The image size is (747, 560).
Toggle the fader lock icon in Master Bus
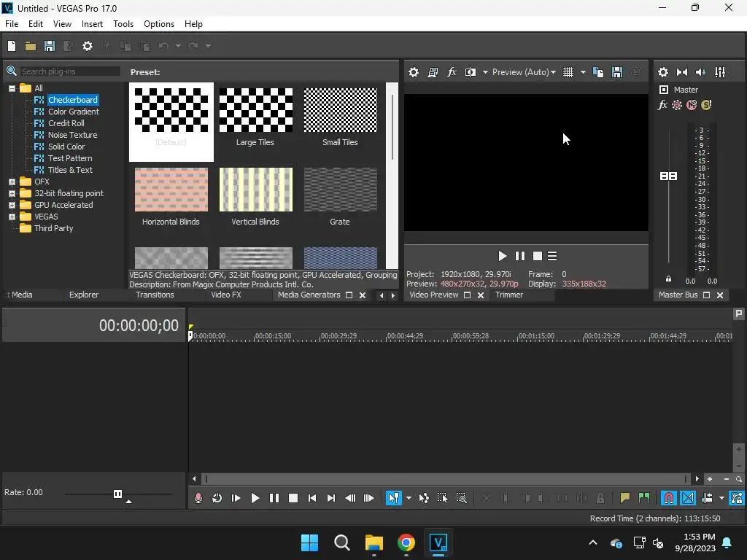coord(668,279)
